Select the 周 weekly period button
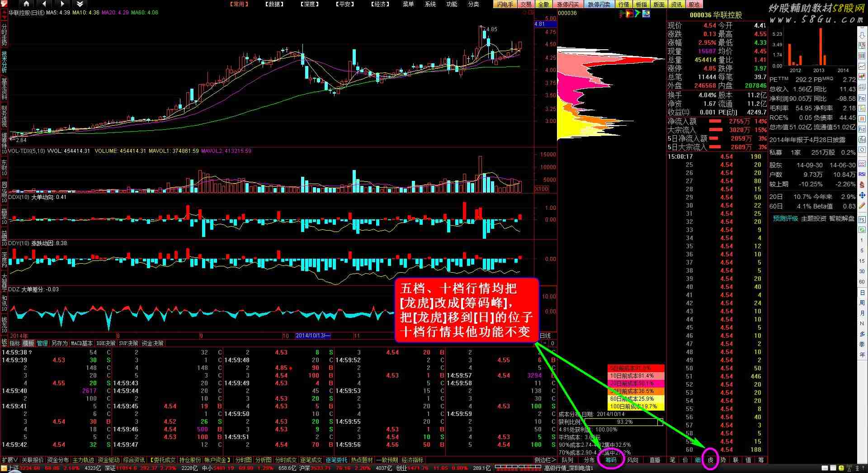This screenshot has height=473, width=868. 862,303
